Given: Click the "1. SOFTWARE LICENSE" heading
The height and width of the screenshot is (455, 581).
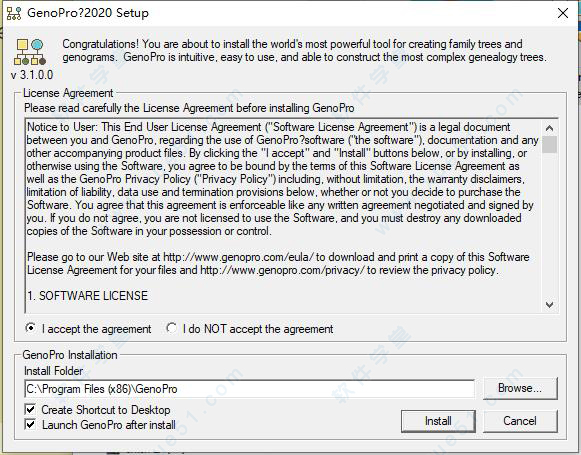Looking at the screenshot, I should pos(87,296).
